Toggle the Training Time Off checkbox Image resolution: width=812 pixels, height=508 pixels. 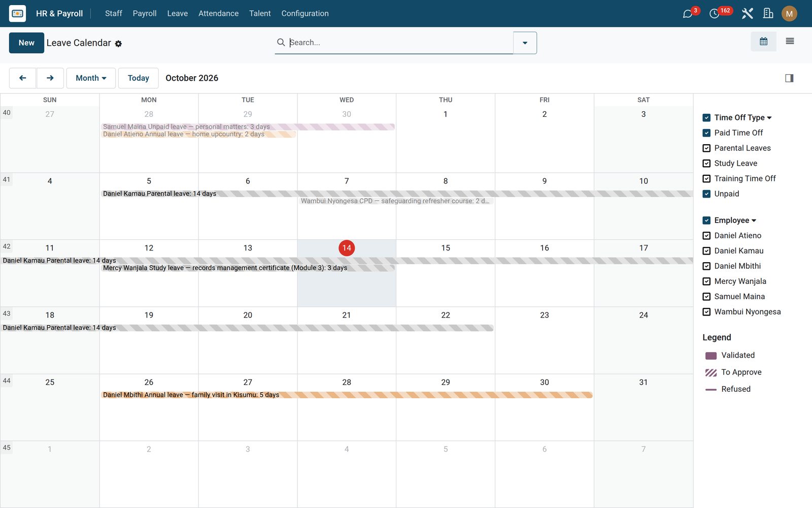[x=706, y=178]
